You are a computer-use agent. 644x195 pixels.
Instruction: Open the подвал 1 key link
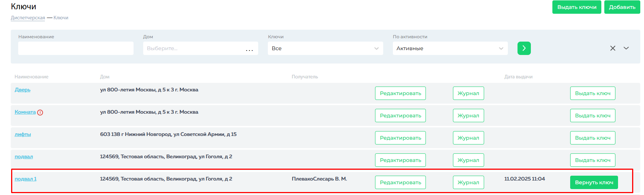[x=26, y=179]
